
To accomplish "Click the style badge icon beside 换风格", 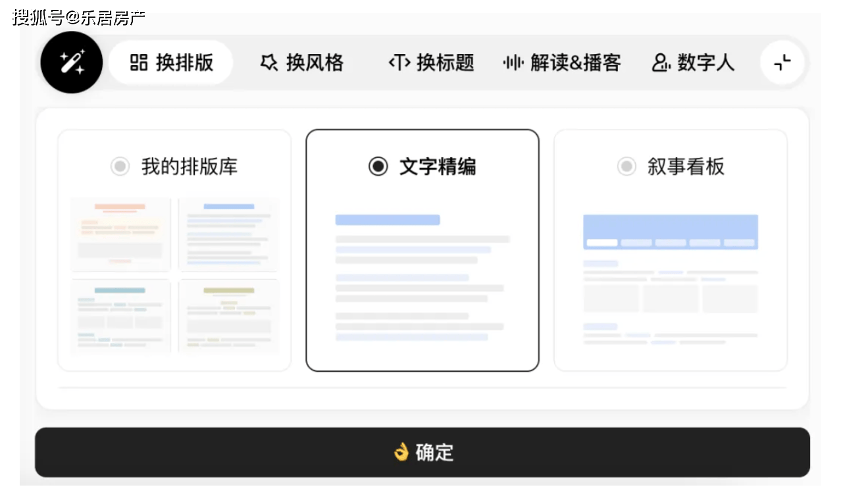I will click(x=268, y=63).
